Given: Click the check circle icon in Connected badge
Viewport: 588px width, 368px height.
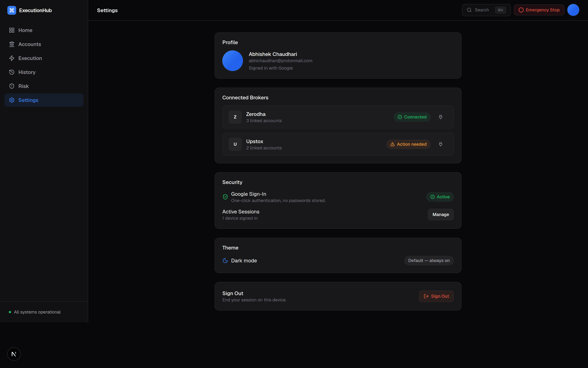Looking at the screenshot, I should point(400,117).
